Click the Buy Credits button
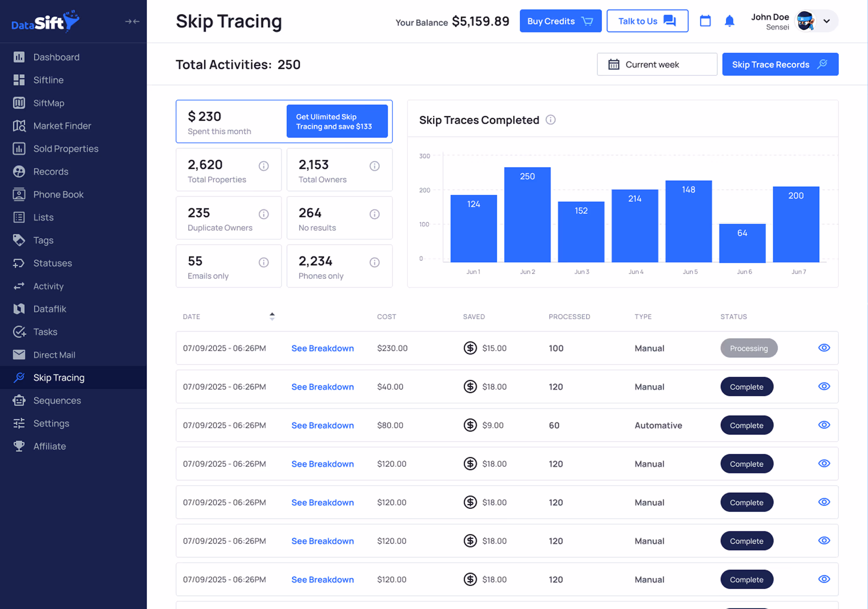 click(x=560, y=21)
